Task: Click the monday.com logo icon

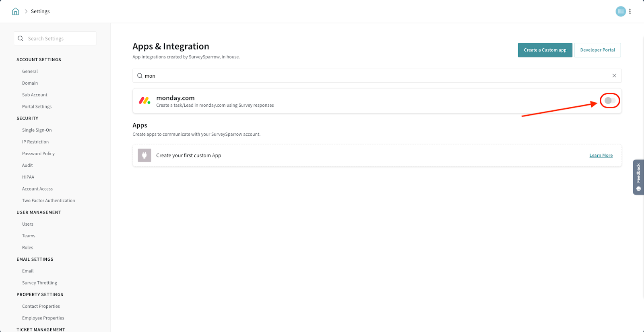Action: 144,101
